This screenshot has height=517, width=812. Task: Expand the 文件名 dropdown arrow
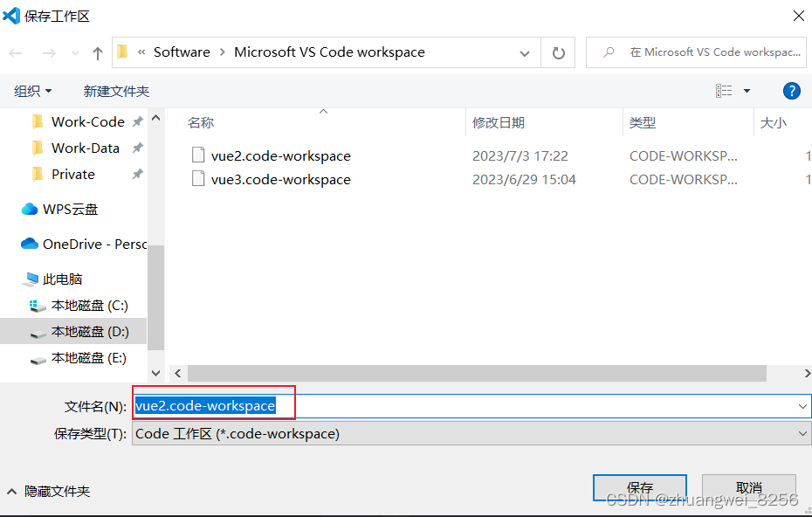[802, 406]
